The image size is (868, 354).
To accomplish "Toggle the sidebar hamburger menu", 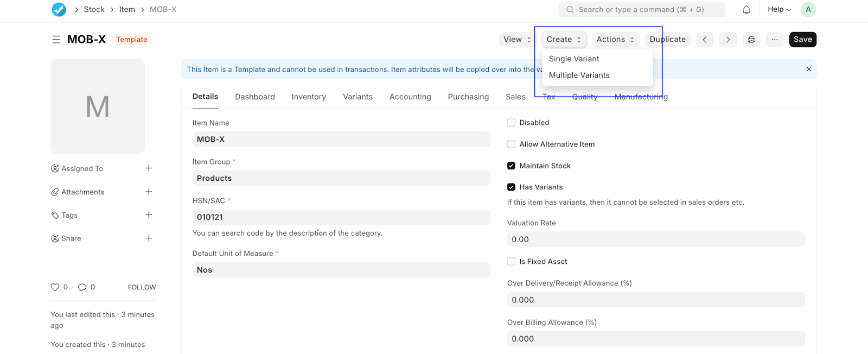I will [x=56, y=40].
